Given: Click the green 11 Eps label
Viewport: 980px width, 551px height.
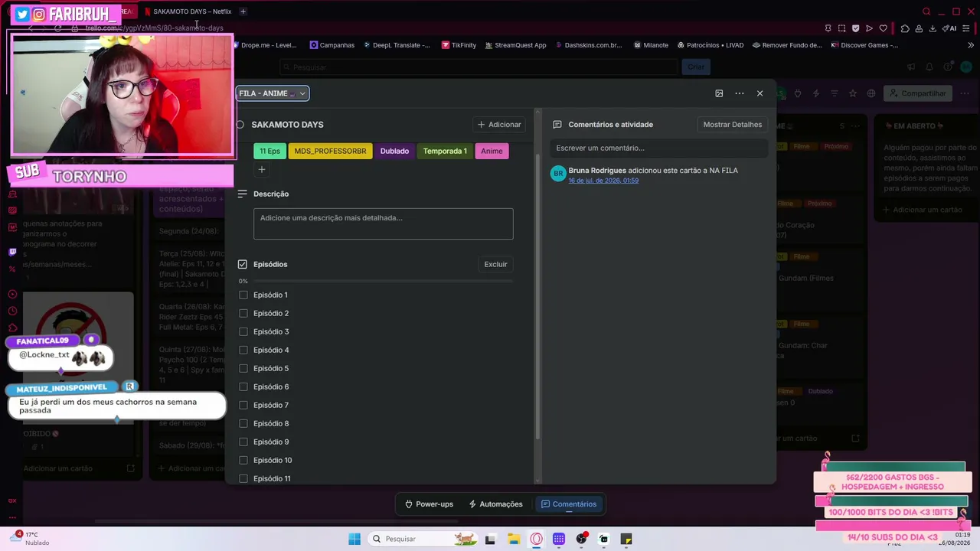Looking at the screenshot, I should [269, 152].
